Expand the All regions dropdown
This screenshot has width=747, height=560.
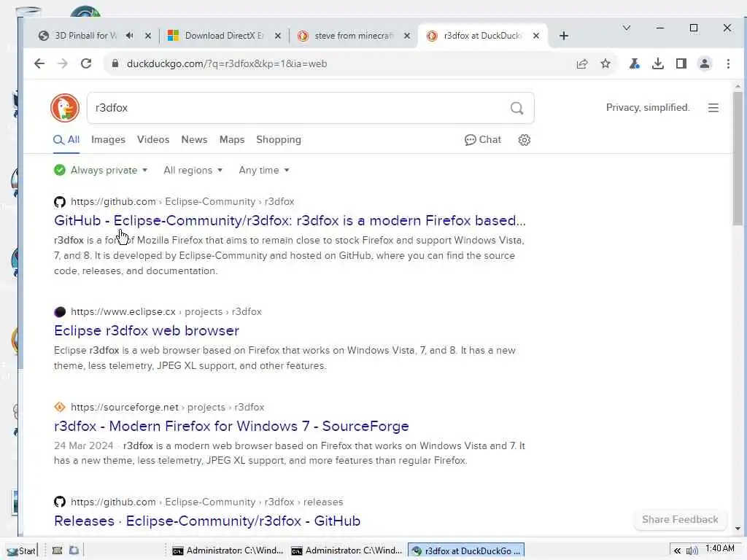click(193, 170)
